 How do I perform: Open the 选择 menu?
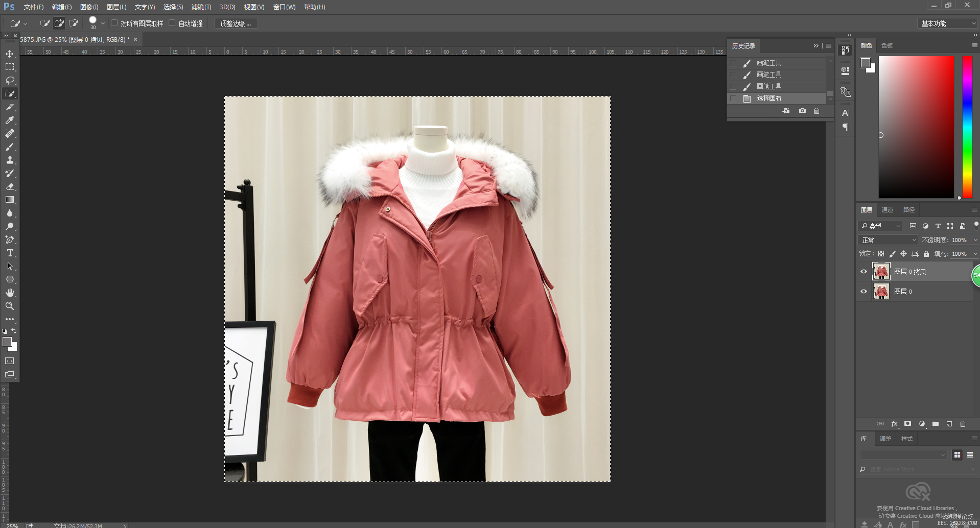[173, 7]
